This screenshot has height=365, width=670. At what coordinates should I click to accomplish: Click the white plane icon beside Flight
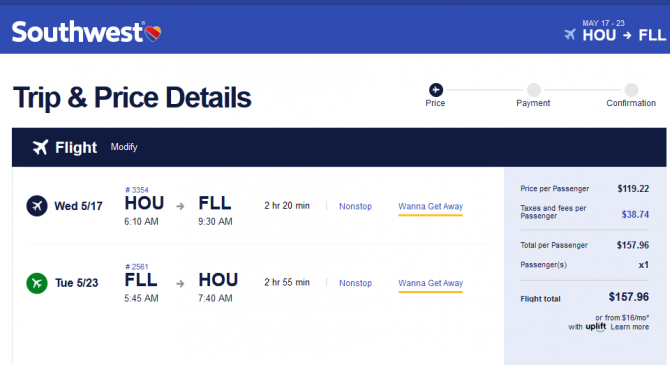point(40,147)
